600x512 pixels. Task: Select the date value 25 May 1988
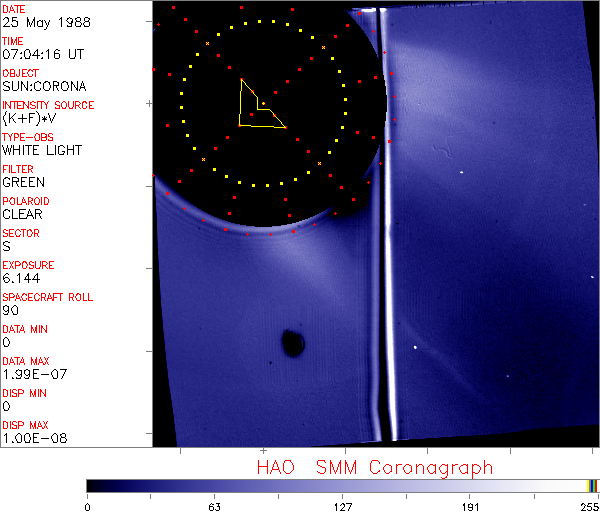37,23
